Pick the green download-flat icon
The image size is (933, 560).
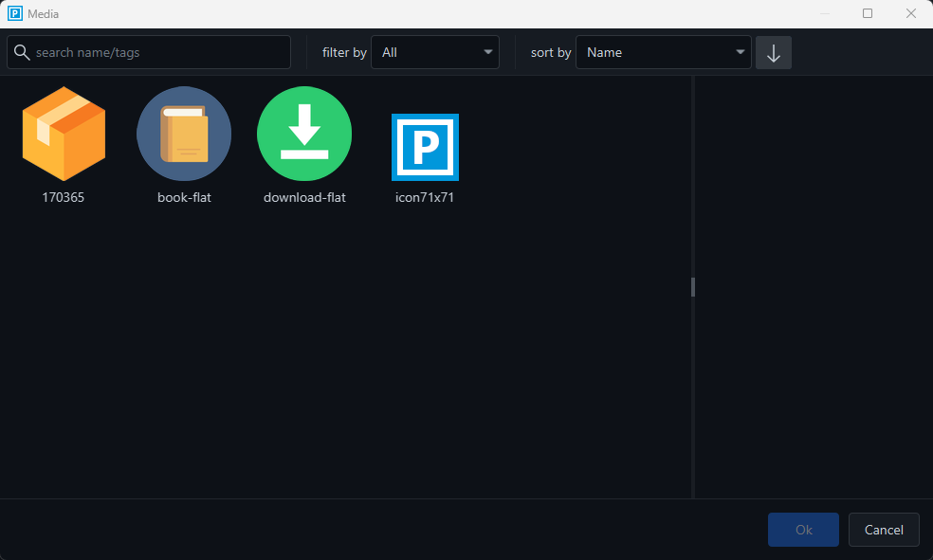pyautogui.click(x=304, y=134)
